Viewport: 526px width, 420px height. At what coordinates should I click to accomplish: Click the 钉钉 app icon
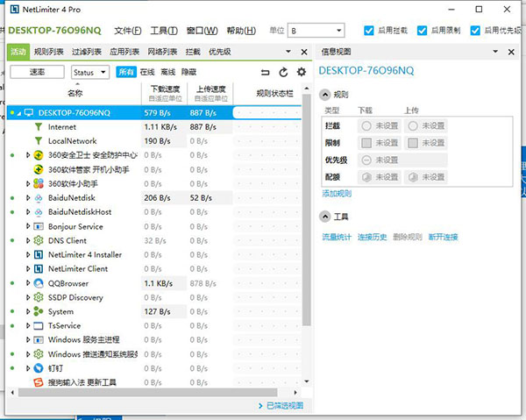pos(39,368)
